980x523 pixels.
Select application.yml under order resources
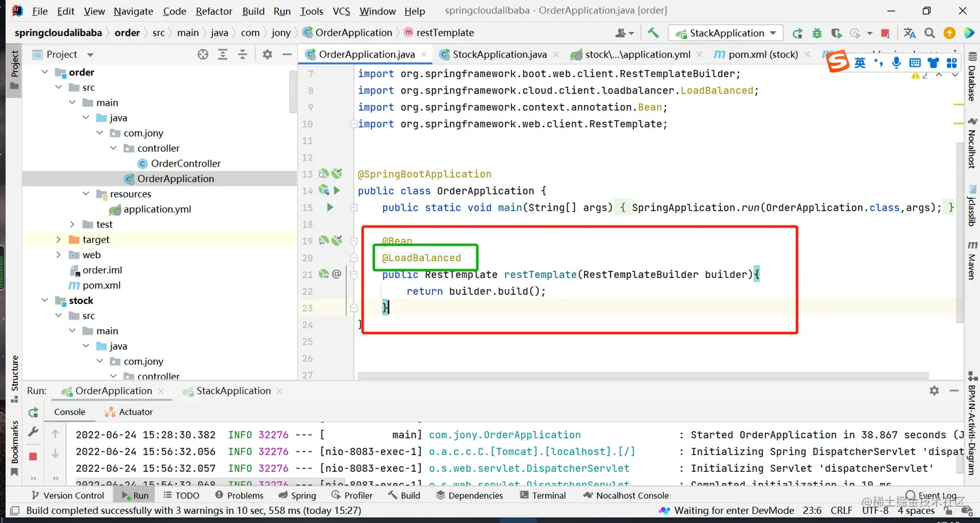(157, 209)
